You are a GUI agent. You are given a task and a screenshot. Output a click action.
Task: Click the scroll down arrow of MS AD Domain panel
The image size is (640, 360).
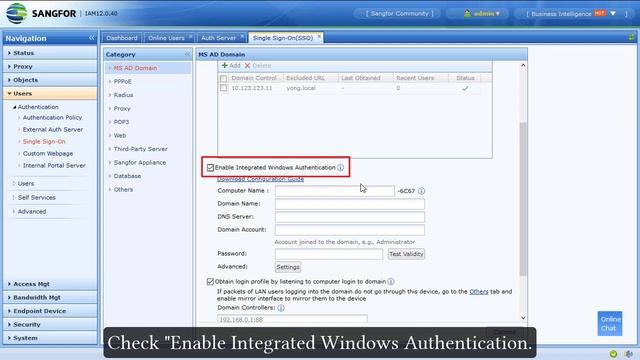pos(523,318)
